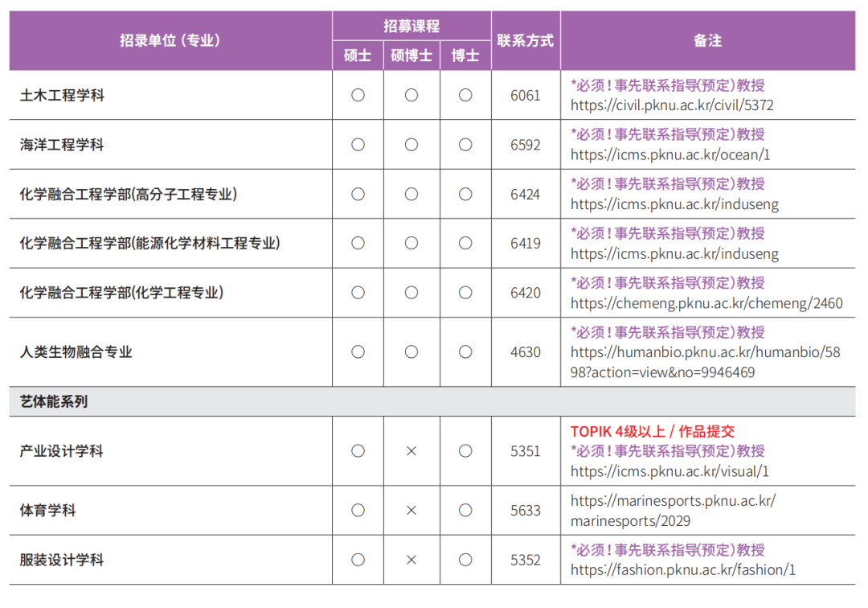Click the 备注 column header

pos(707,40)
